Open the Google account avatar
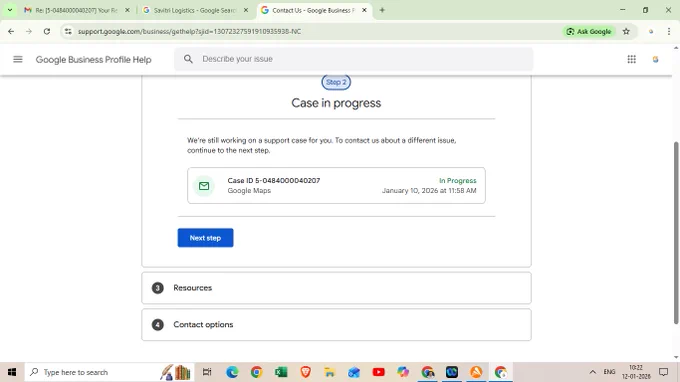The image size is (680, 382). 655,59
